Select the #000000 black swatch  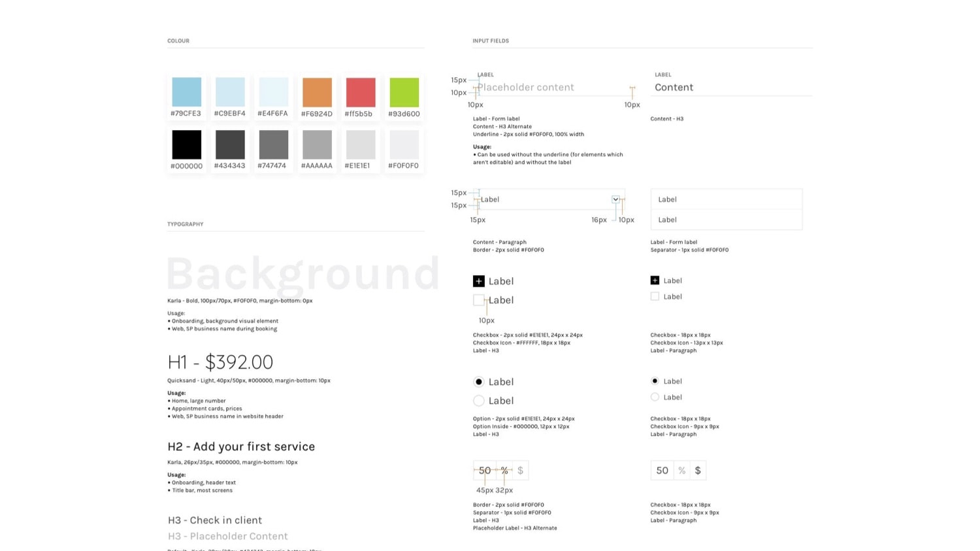pos(186,144)
